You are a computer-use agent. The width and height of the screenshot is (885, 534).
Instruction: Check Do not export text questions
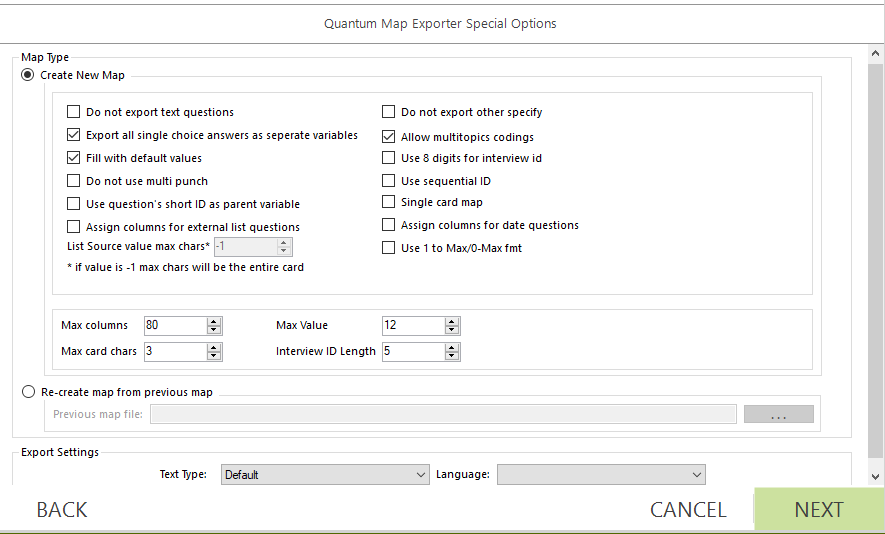coord(73,112)
